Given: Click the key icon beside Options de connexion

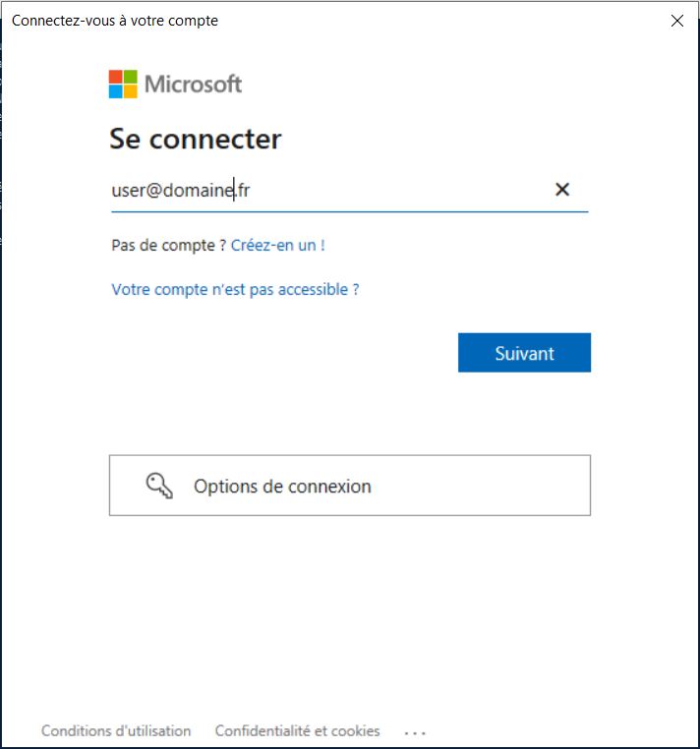Looking at the screenshot, I should 159,486.
